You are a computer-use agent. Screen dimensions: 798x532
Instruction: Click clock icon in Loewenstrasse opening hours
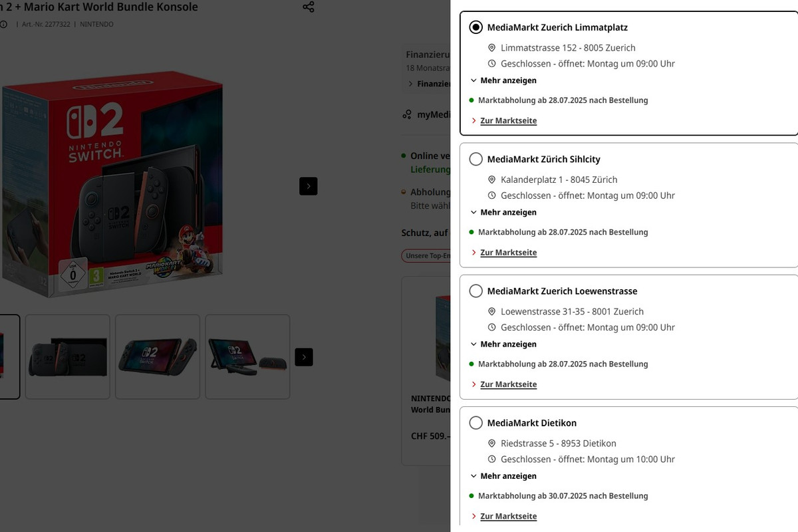(492, 327)
